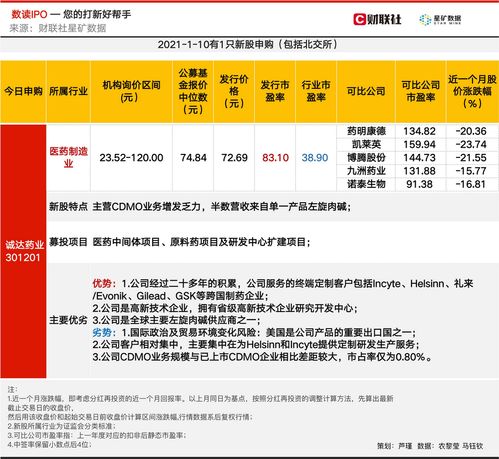Click the 公募基金报价中位数 column header

pos(193,91)
